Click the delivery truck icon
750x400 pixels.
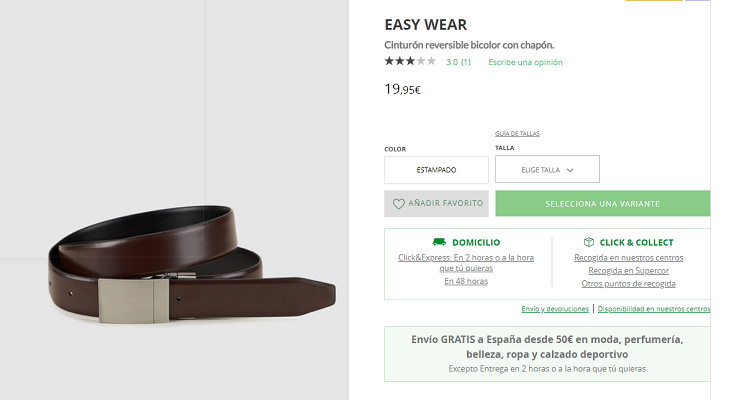(439, 242)
